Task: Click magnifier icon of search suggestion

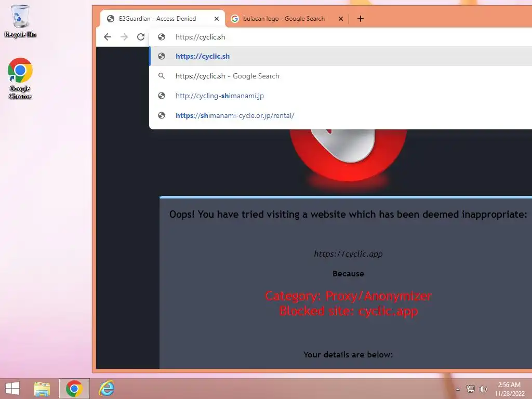Action: pos(162,76)
